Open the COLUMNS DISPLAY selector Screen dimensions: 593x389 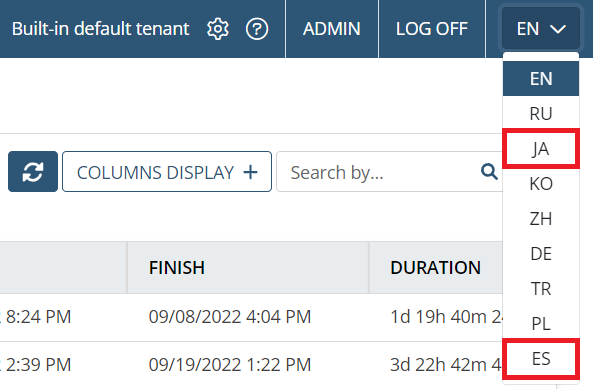coord(167,172)
